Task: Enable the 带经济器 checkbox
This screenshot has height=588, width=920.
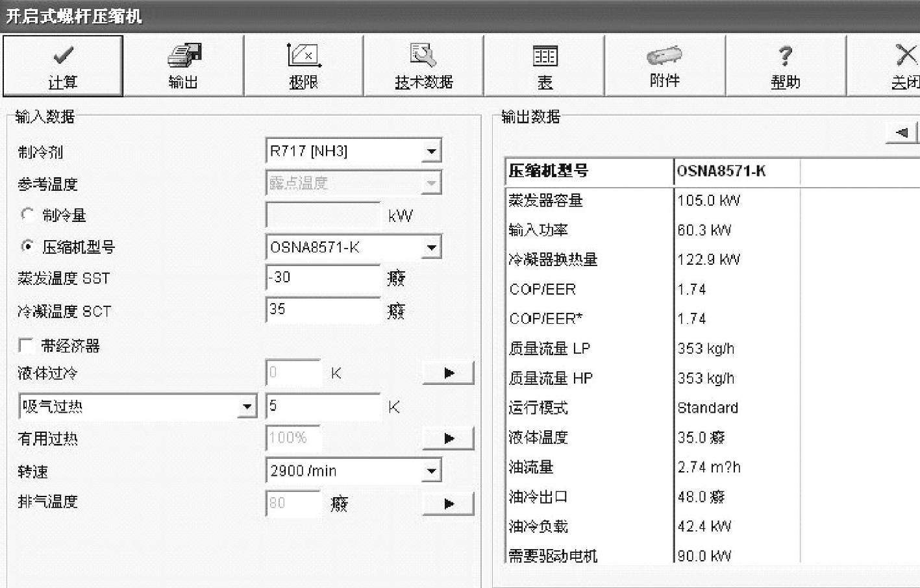Action: pos(26,345)
